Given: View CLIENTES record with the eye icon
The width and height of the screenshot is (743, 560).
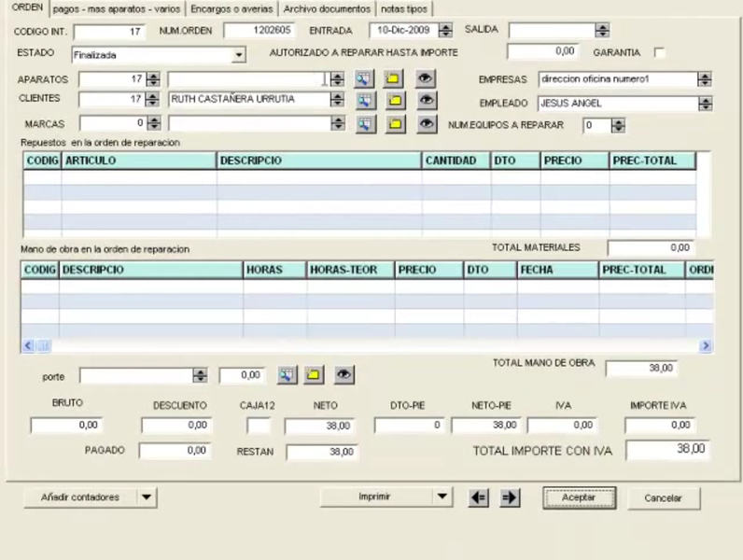Looking at the screenshot, I should click(427, 101).
